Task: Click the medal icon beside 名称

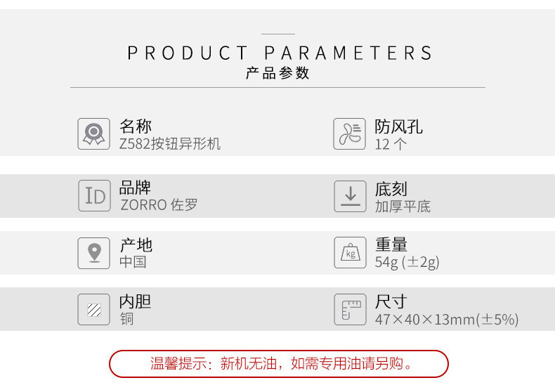Action: click(x=93, y=133)
